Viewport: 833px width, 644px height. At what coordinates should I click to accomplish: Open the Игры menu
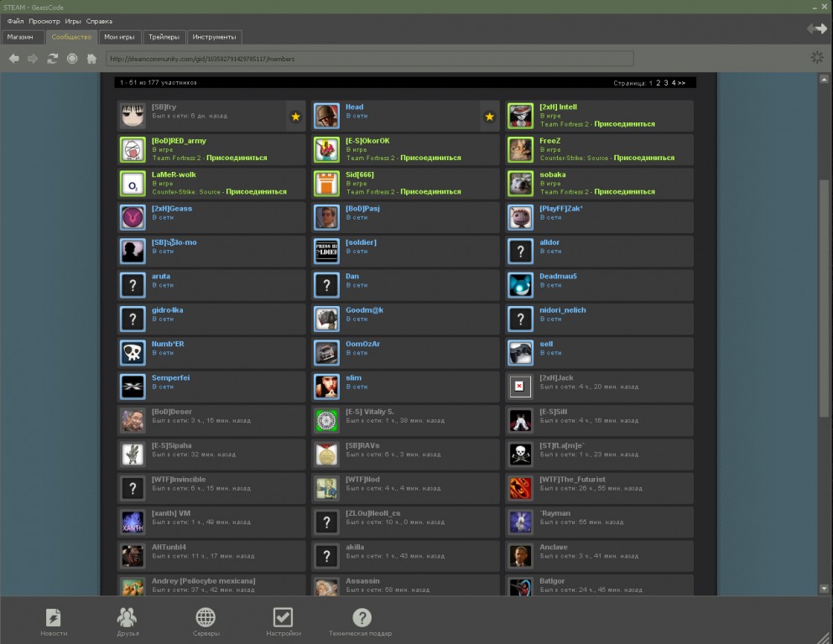click(73, 21)
